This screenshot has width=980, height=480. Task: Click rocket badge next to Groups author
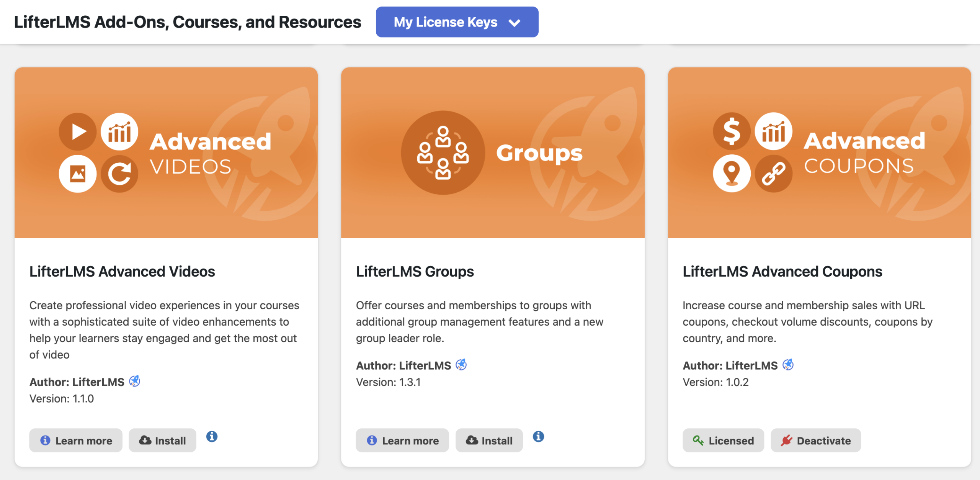tap(461, 365)
